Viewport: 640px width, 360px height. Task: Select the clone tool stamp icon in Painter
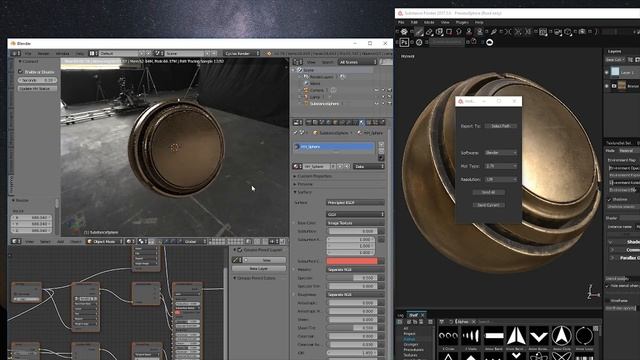[469, 32]
